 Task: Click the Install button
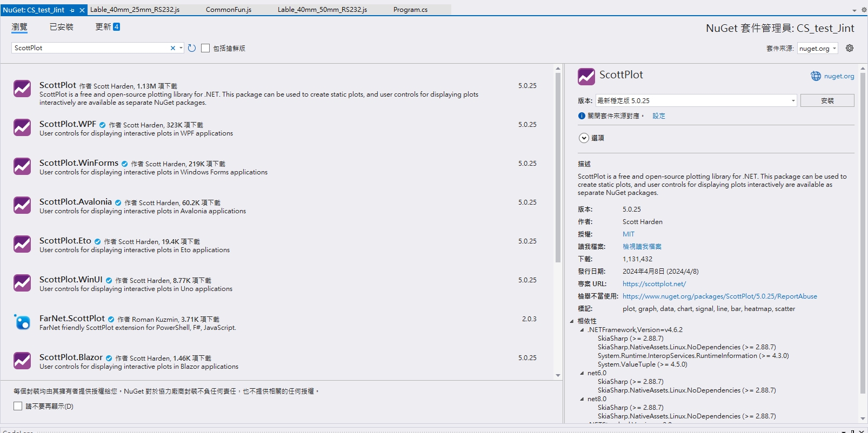pos(827,100)
